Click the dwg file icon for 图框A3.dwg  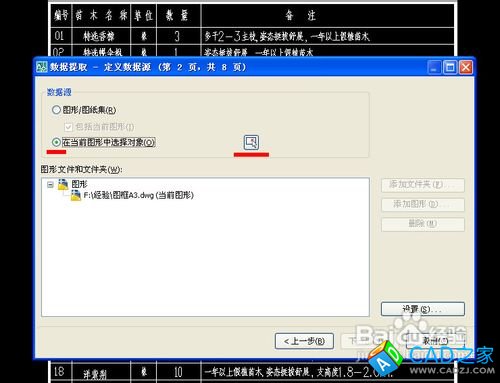76,195
